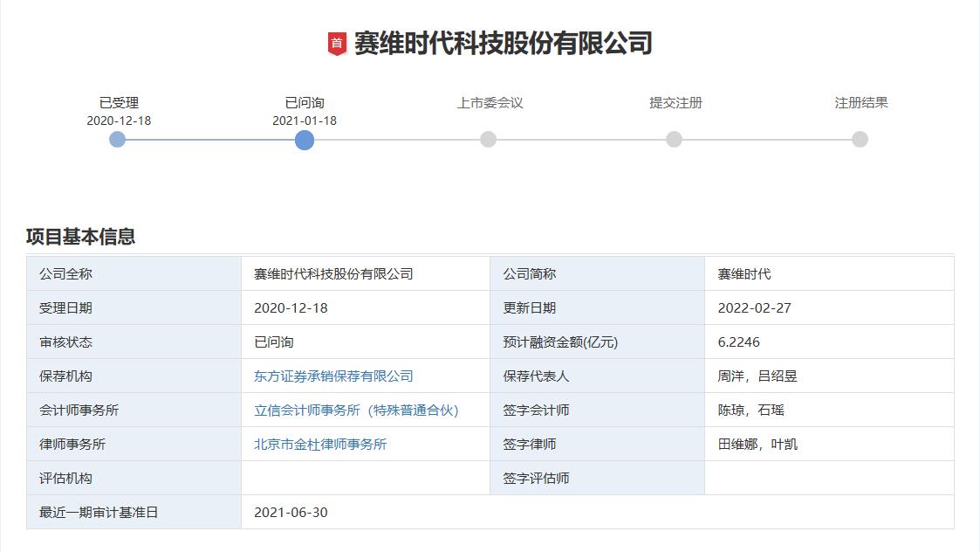Screen dimensions: 980x552
Task: Click the 已受理 stage label
Action: coord(119,103)
